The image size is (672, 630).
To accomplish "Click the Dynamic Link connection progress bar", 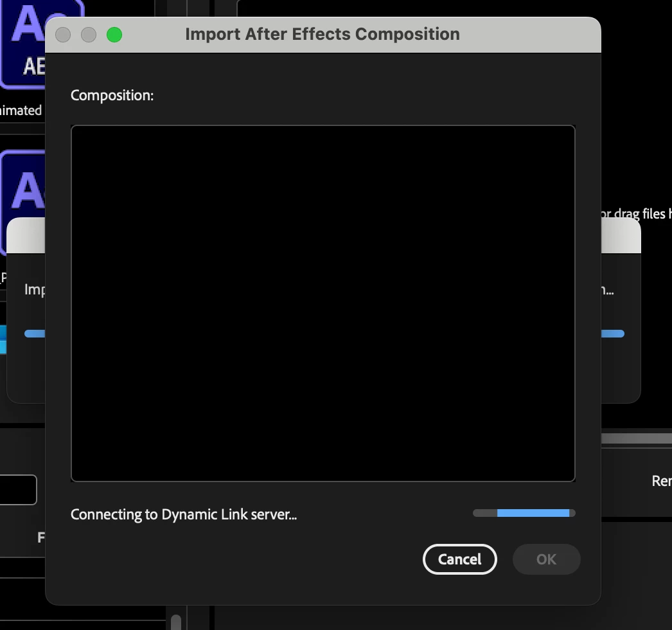I will click(524, 513).
